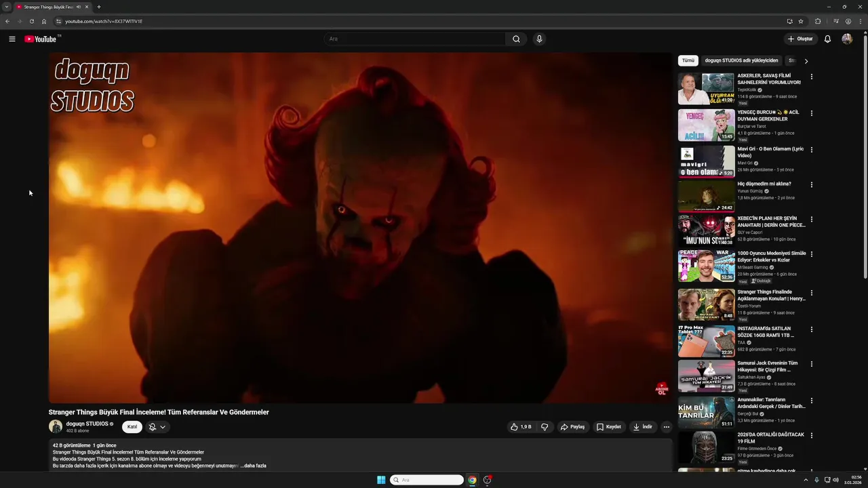Open options for Mavi Gri video
This screenshot has height=488, width=868.
[x=811, y=150]
